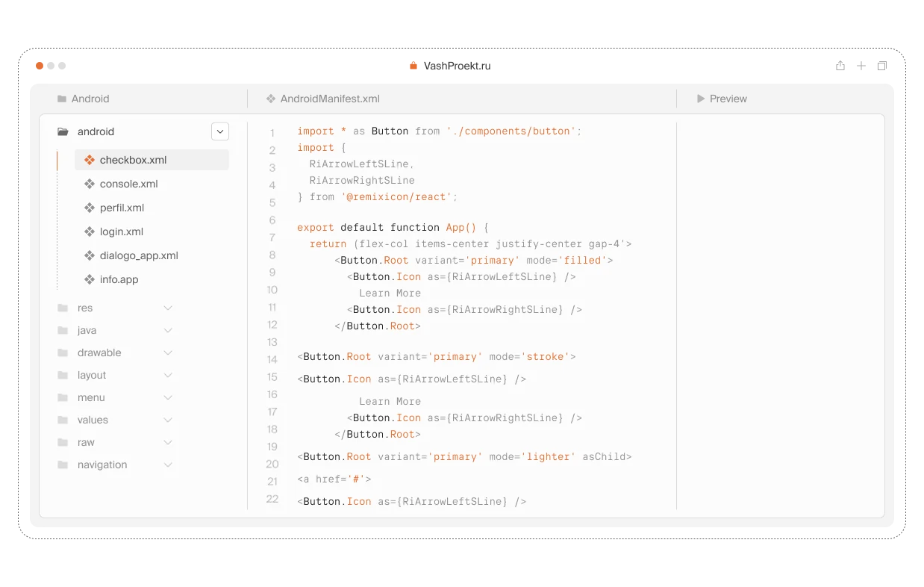924x587 pixels.
Task: Click the navigation folder icon
Action: [63, 465]
